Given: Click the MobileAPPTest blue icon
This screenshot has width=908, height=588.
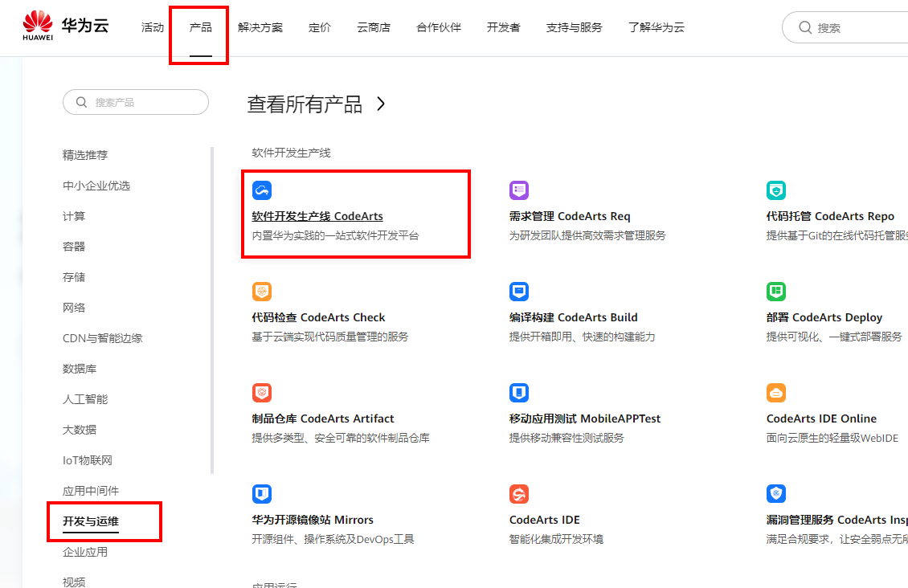Looking at the screenshot, I should (519, 393).
